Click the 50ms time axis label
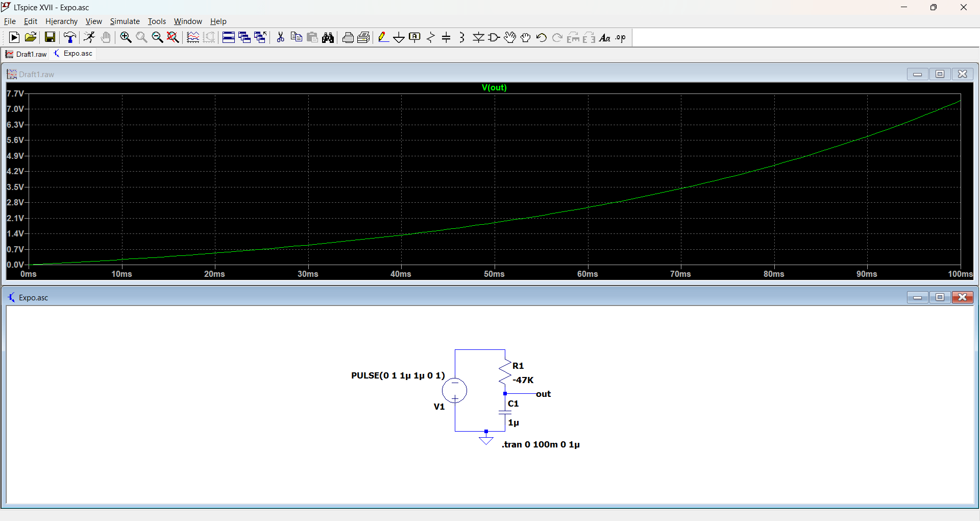Screen dimensions: 980x521 click(494, 274)
